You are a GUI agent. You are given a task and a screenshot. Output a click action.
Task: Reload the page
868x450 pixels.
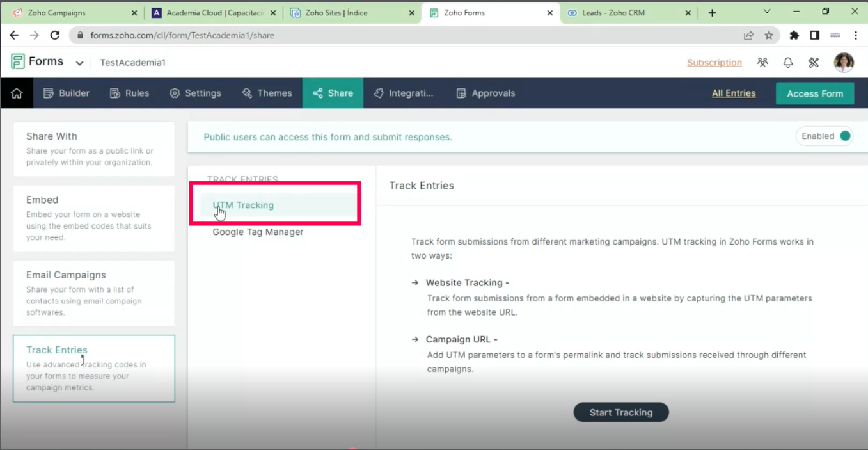(55, 36)
